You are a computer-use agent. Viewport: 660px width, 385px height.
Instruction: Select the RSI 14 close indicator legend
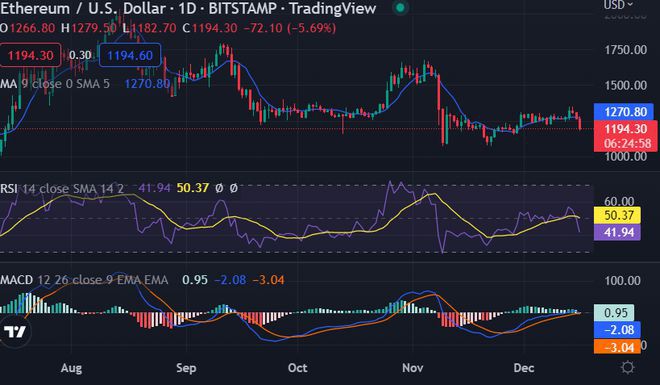(62, 188)
